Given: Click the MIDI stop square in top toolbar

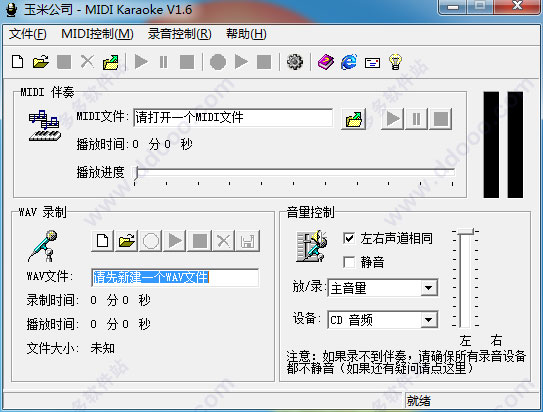Looking at the screenshot, I should pos(187,62).
